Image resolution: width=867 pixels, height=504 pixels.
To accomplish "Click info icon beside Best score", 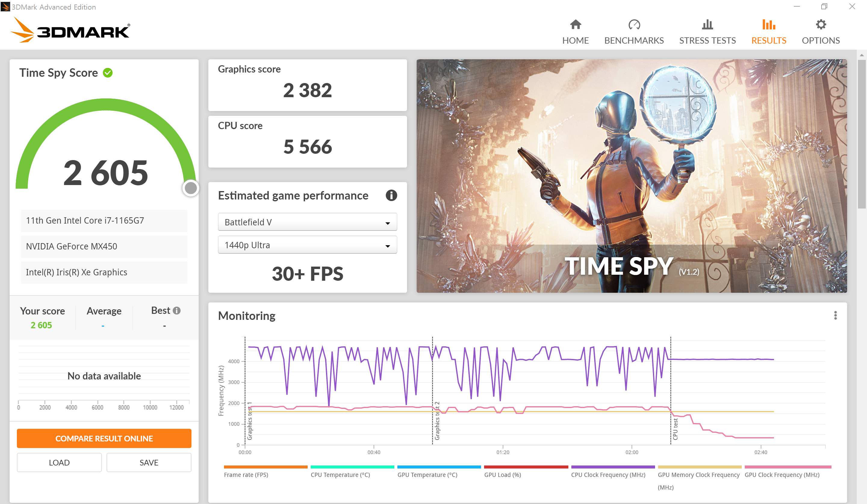I will coord(176,311).
